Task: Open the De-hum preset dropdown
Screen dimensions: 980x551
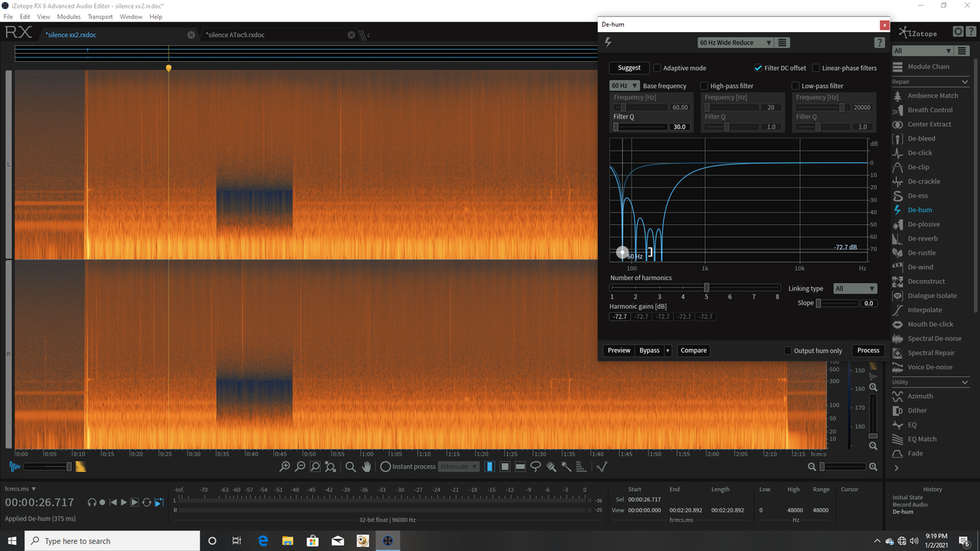Action: click(x=735, y=43)
